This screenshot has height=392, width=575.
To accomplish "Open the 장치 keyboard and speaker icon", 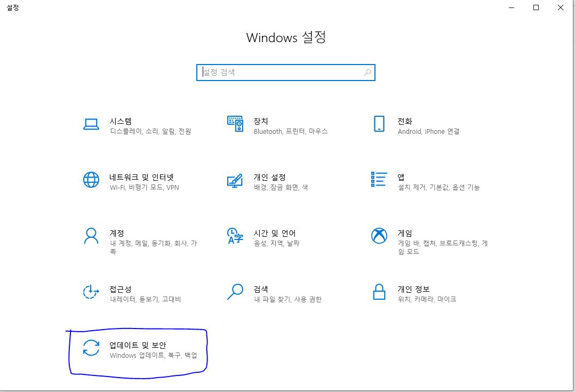I will pyautogui.click(x=235, y=124).
